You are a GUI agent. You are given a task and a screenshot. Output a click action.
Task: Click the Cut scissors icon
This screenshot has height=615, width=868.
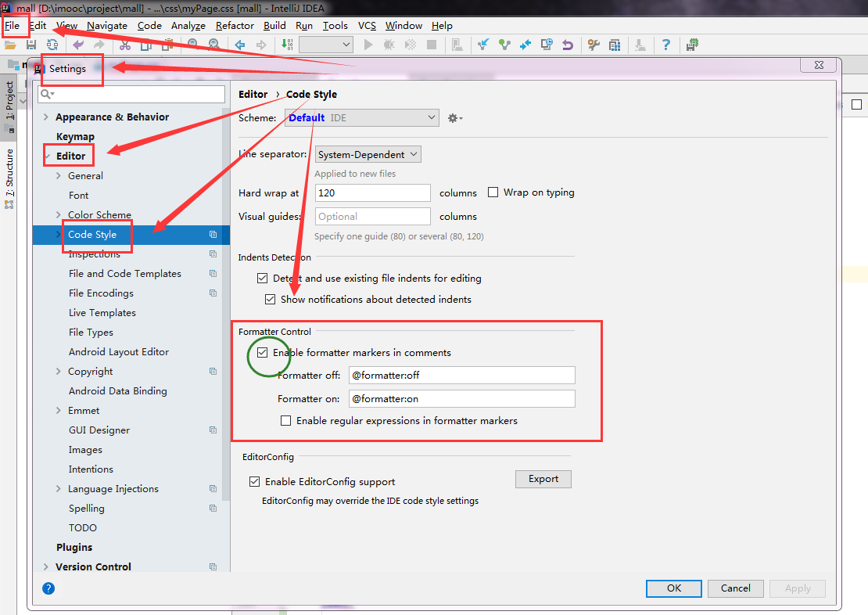point(125,45)
